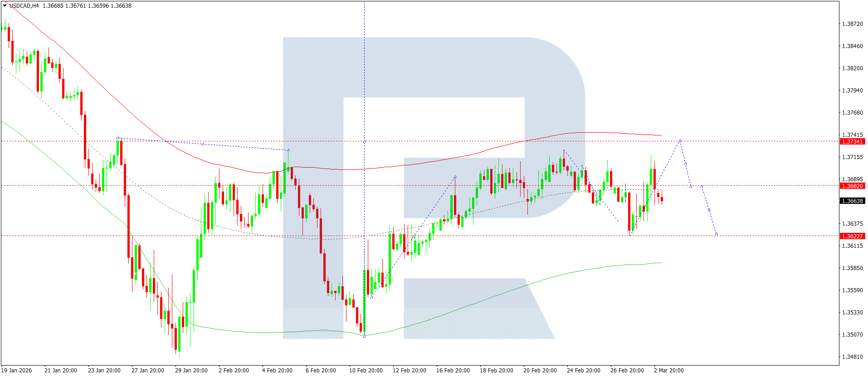This screenshot has height=376, width=868.
Task: Select the red 1.37341 price level tag
Action: tap(852, 142)
